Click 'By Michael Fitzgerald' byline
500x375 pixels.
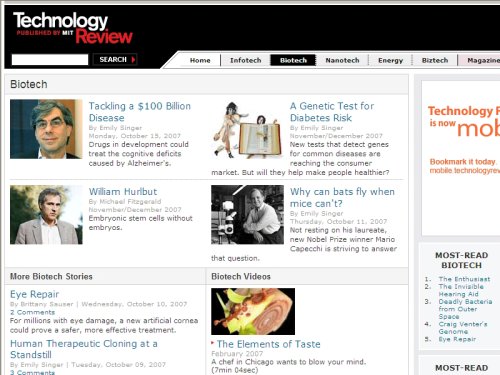click(x=125, y=201)
